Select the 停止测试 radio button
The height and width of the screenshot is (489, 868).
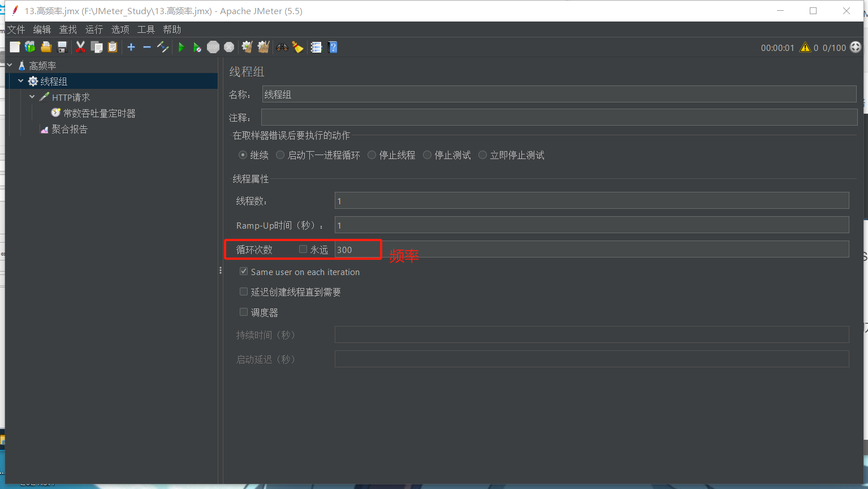[427, 155]
